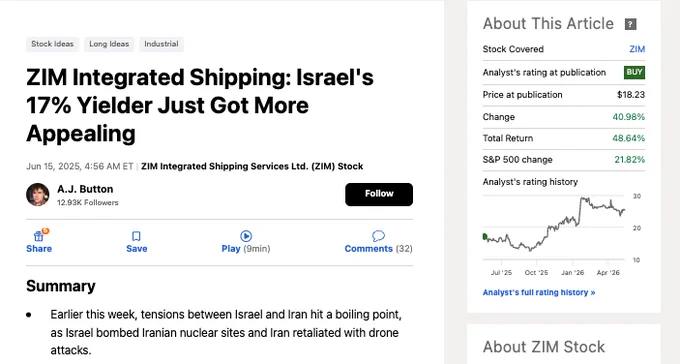
Task: Open the Stock Ideas tag
Action: [52, 44]
